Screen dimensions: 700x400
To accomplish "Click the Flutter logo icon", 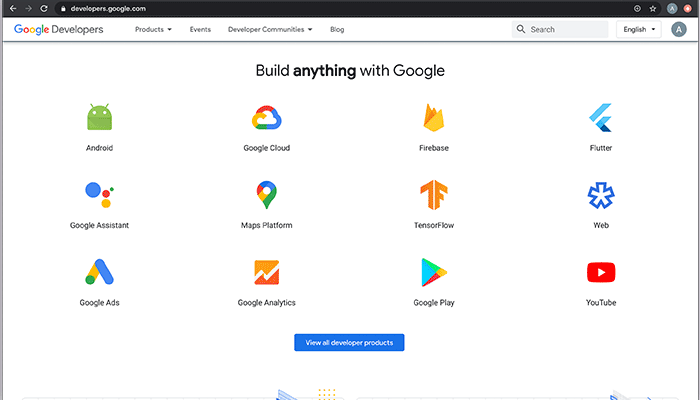I will (x=601, y=118).
